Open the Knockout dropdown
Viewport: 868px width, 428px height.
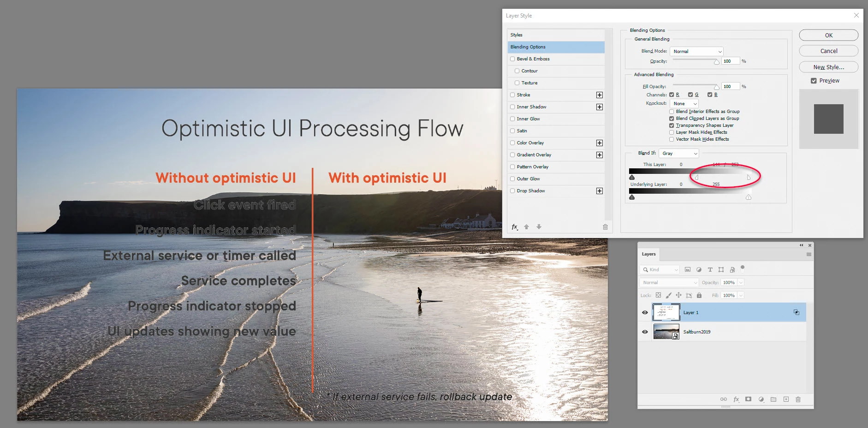coord(684,104)
